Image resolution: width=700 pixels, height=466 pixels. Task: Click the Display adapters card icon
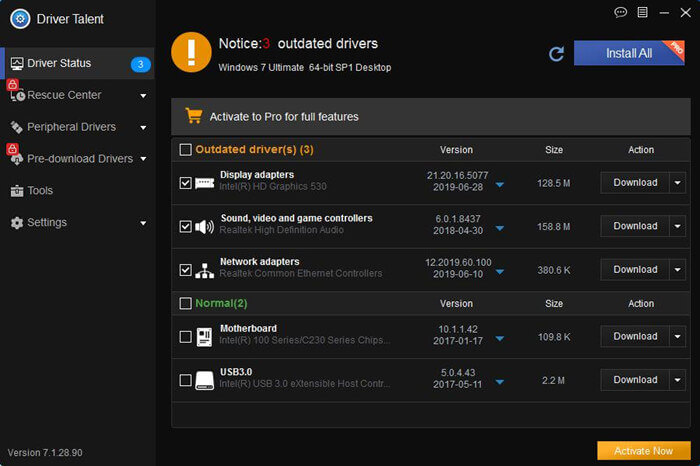pyautogui.click(x=204, y=183)
